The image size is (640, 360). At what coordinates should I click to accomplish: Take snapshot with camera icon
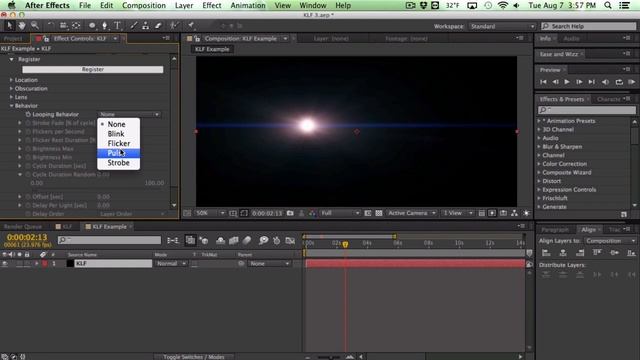point(290,213)
